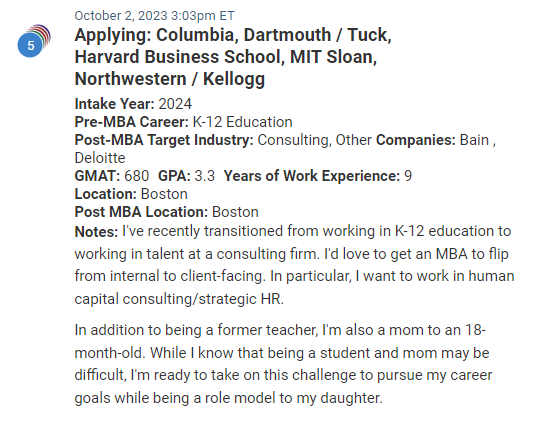Click the blue number 5 badge icon
The width and height of the screenshot is (557, 421).
pyautogui.click(x=30, y=45)
